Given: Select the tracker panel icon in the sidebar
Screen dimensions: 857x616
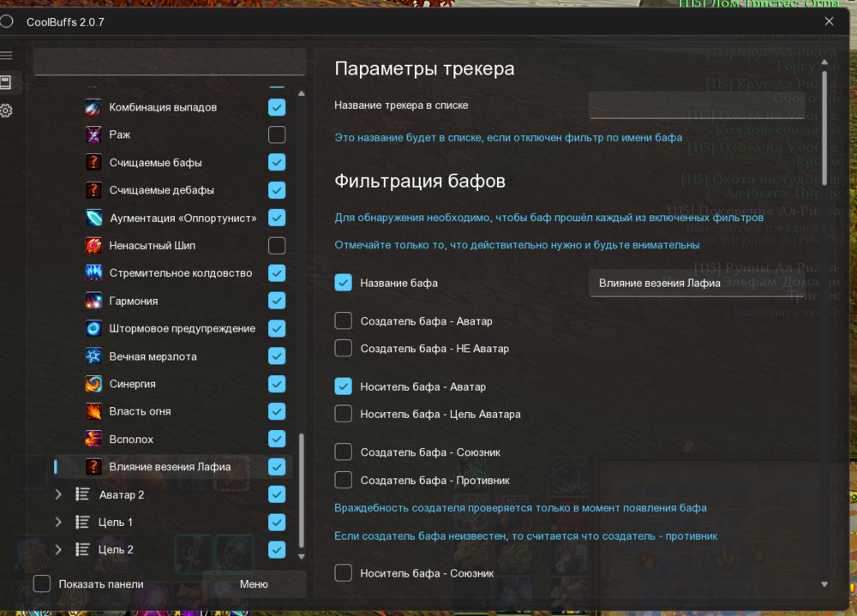Looking at the screenshot, I should tap(12, 83).
